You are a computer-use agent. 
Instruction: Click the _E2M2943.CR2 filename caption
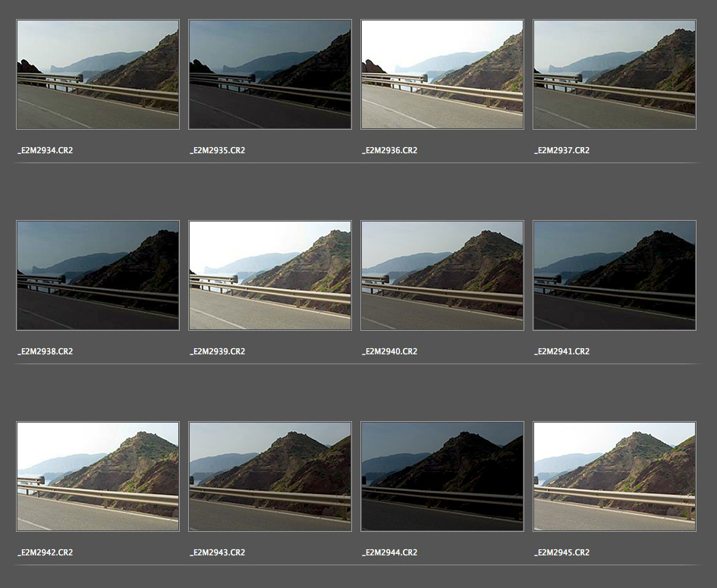pyautogui.click(x=217, y=552)
